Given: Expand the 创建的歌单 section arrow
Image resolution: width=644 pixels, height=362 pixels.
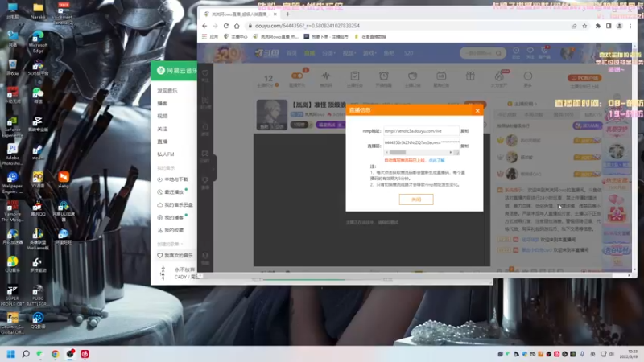Looking at the screenshot, I should click(182, 244).
